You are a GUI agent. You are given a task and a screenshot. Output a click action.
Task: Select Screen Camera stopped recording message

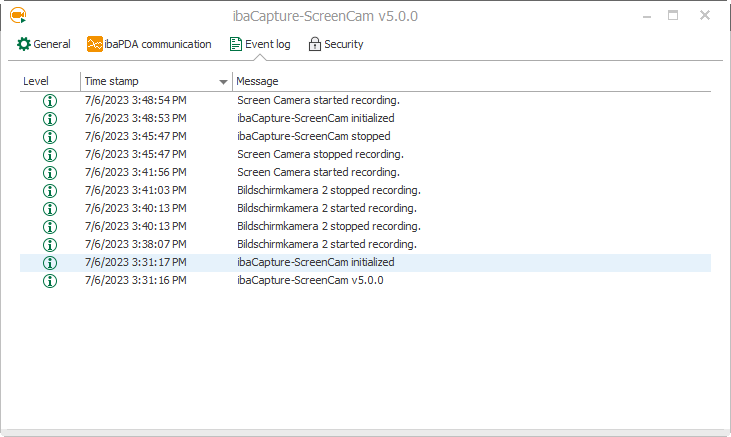[x=320, y=154]
